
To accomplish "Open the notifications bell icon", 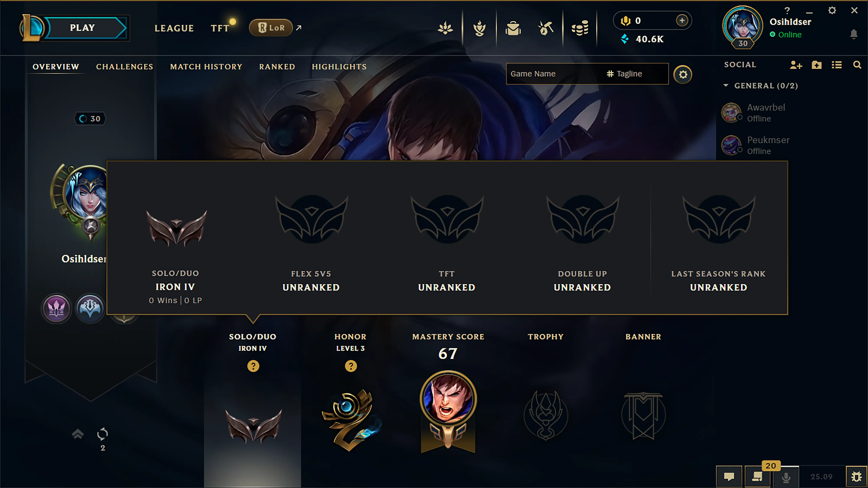I will (x=853, y=34).
